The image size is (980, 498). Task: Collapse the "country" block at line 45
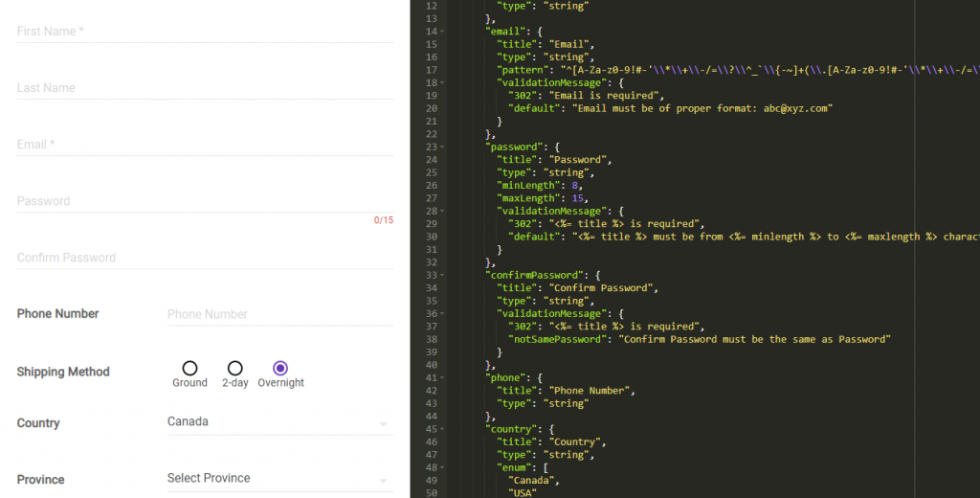(x=442, y=429)
